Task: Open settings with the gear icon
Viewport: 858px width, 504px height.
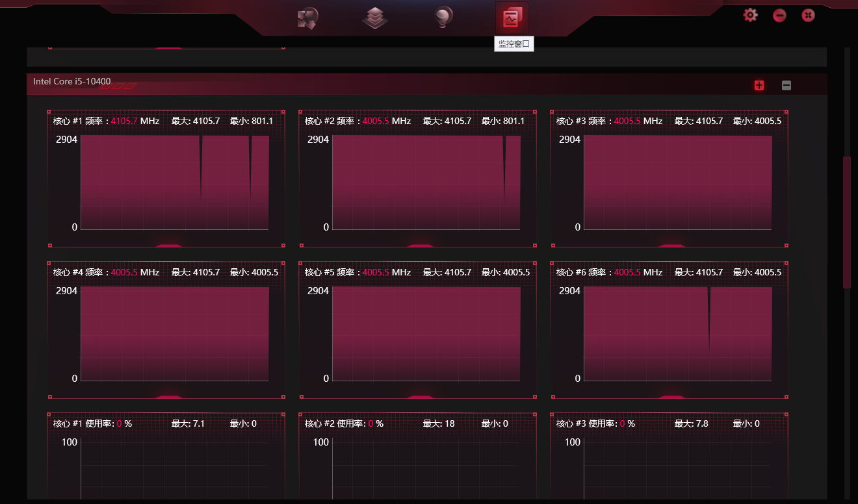Action: click(x=750, y=14)
